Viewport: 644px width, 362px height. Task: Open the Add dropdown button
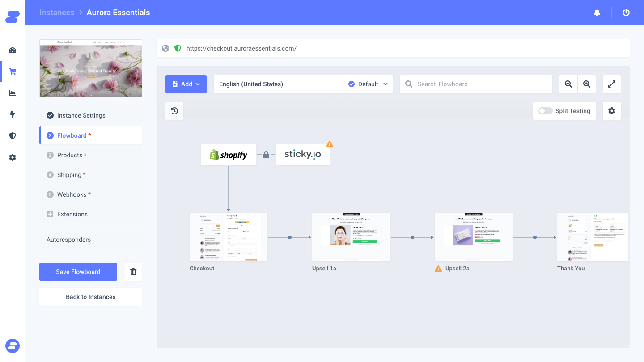coord(186,84)
